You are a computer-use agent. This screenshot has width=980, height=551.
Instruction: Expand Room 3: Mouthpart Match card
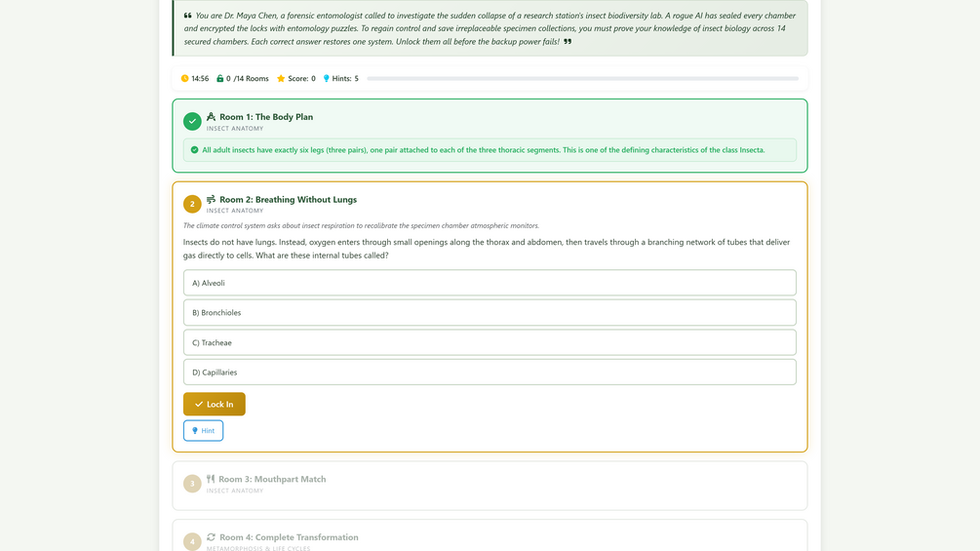[x=490, y=486]
